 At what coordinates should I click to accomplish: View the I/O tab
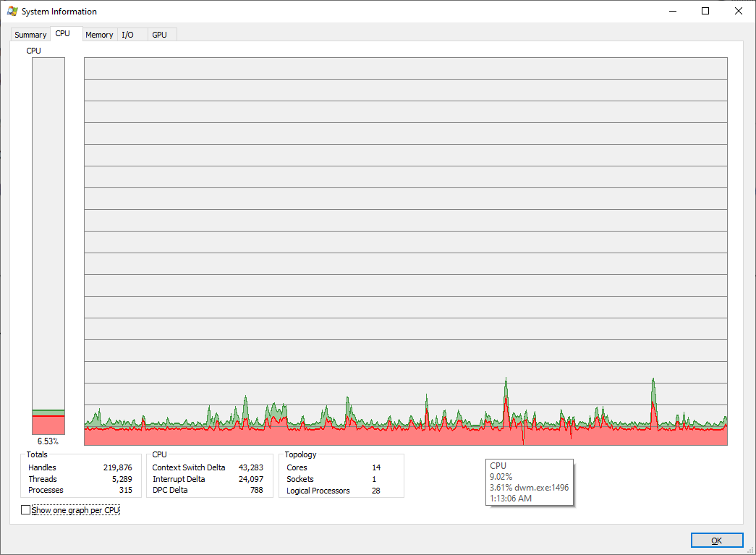point(127,34)
